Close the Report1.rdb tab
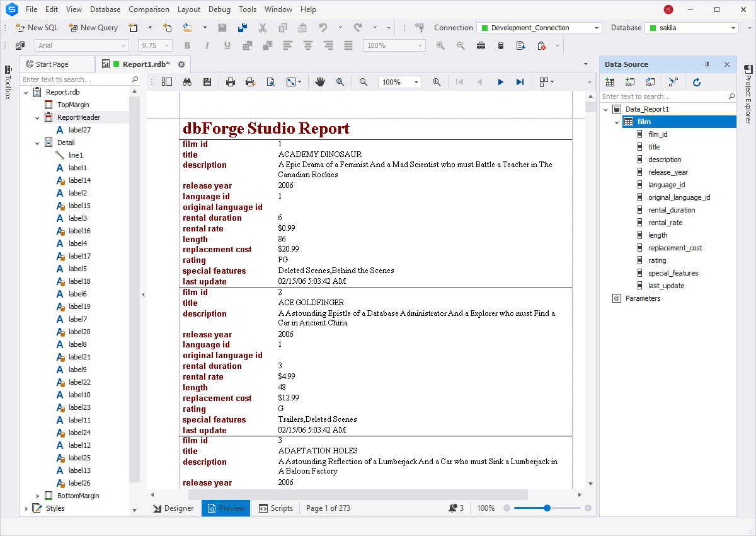This screenshot has height=536, width=756. pyautogui.click(x=181, y=64)
